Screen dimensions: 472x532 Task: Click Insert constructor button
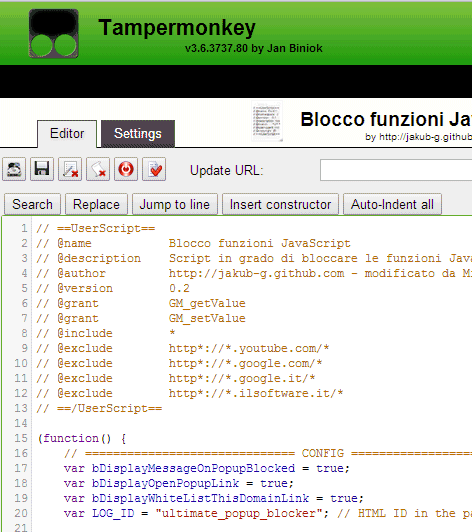(x=280, y=204)
